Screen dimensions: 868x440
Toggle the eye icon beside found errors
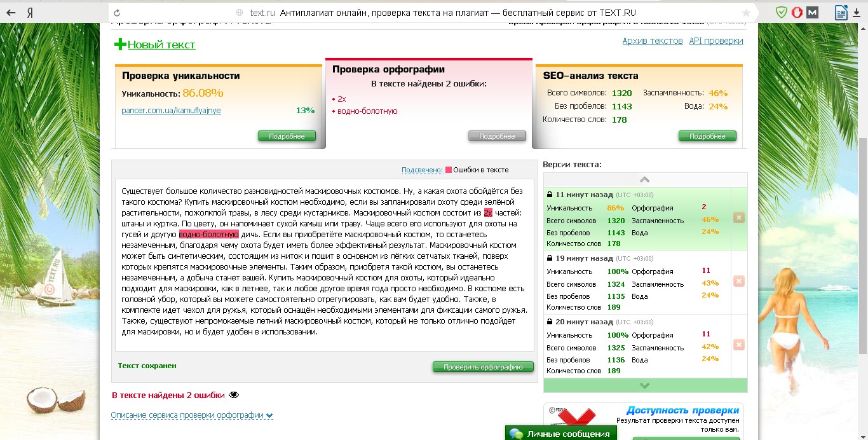pos(234,395)
